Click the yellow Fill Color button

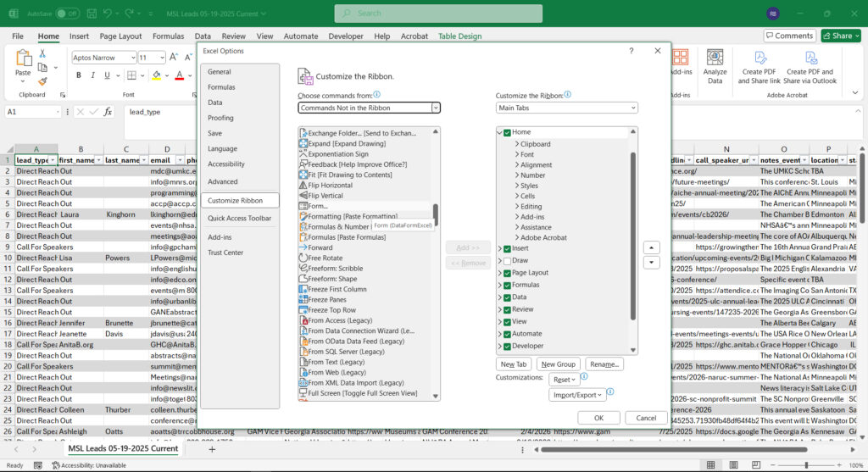157,75
